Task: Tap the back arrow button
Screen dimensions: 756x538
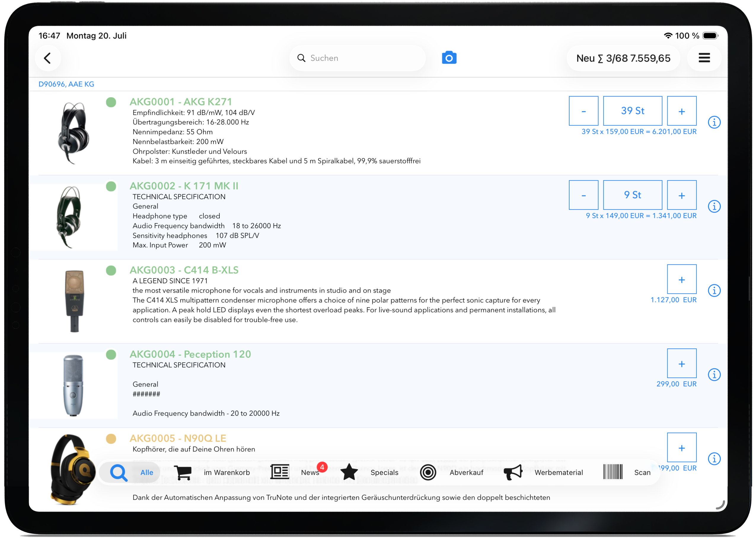Action: pyautogui.click(x=48, y=58)
